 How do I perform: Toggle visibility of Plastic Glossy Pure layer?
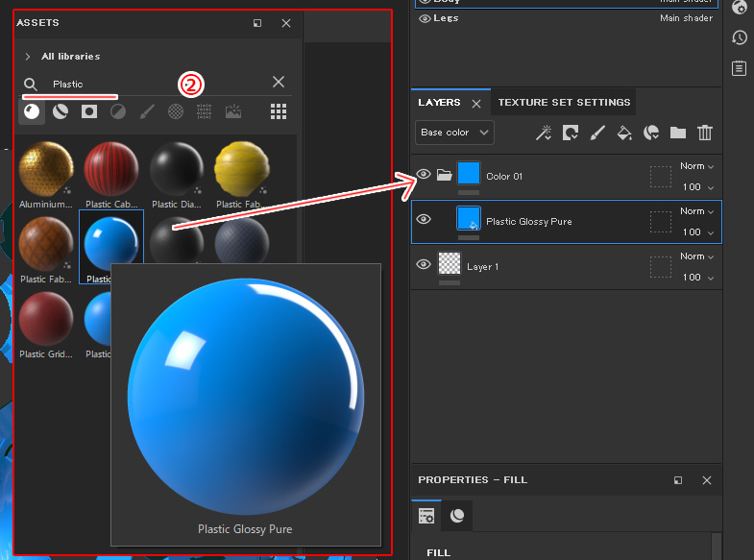(x=424, y=220)
